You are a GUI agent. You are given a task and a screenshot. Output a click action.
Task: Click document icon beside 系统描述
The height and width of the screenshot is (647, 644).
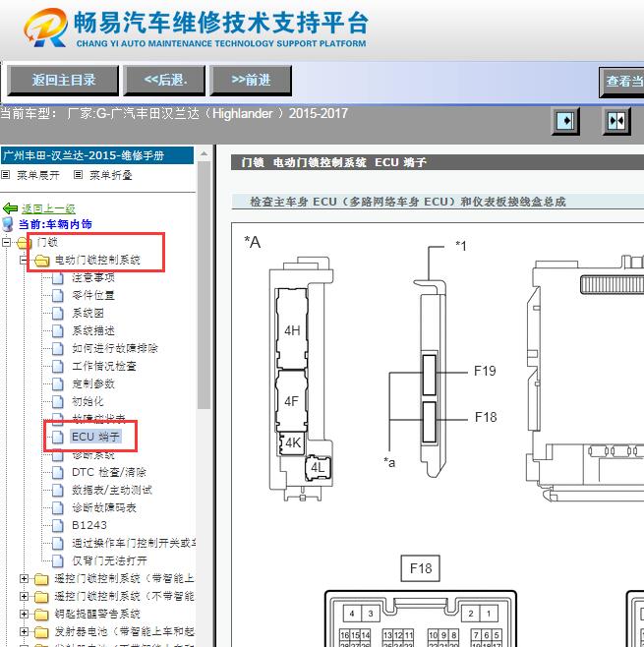[58, 331]
